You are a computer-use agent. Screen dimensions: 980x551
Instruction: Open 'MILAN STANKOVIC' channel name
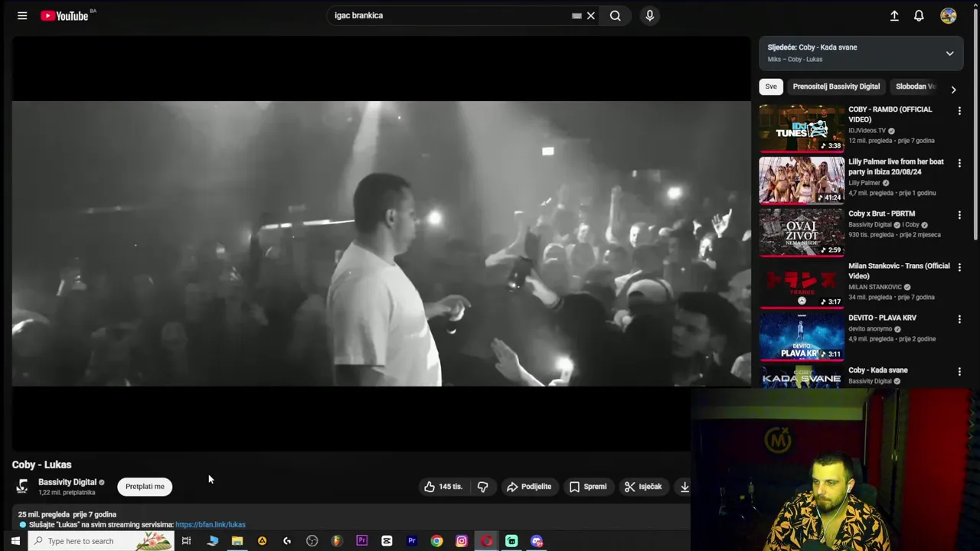click(875, 287)
